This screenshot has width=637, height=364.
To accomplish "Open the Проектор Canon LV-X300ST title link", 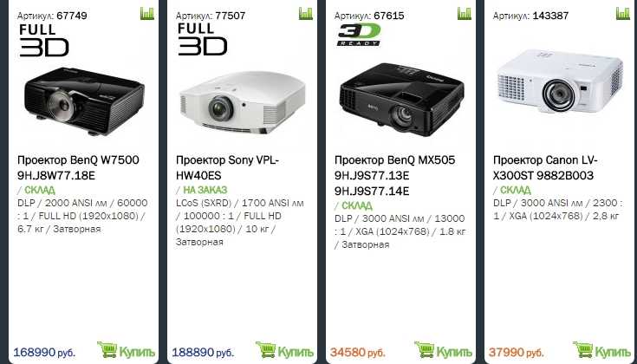I will (x=545, y=167).
